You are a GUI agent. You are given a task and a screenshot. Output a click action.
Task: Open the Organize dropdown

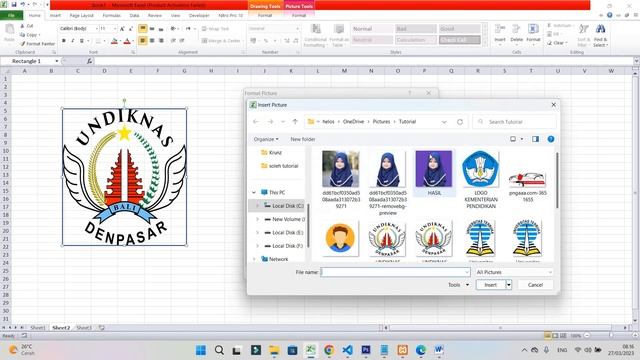(x=266, y=139)
